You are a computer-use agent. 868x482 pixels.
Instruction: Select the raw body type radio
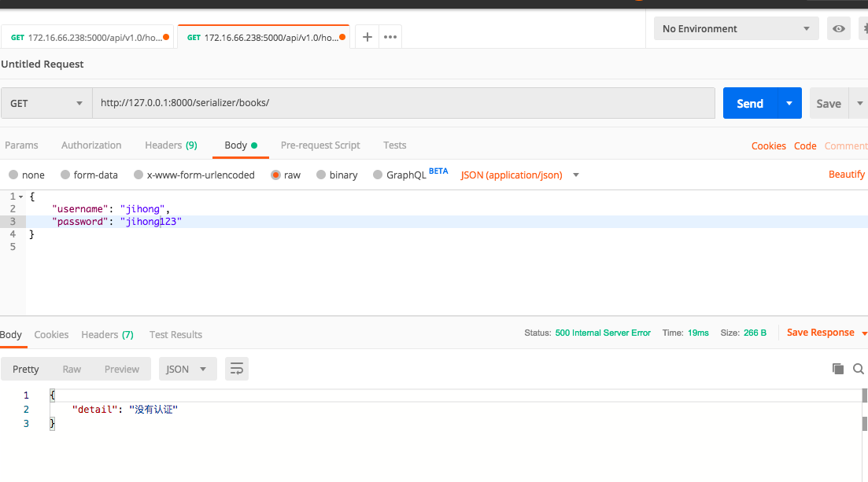(x=275, y=175)
